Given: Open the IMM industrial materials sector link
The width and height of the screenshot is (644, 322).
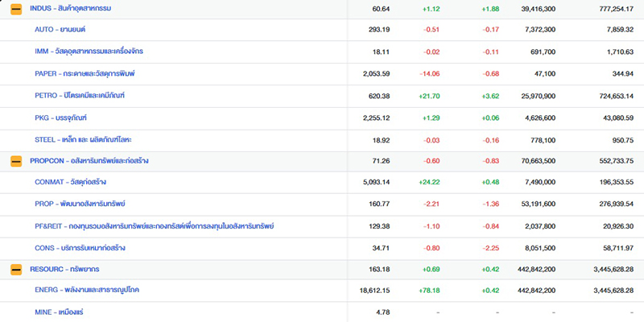Looking at the screenshot, I should 89,52.
